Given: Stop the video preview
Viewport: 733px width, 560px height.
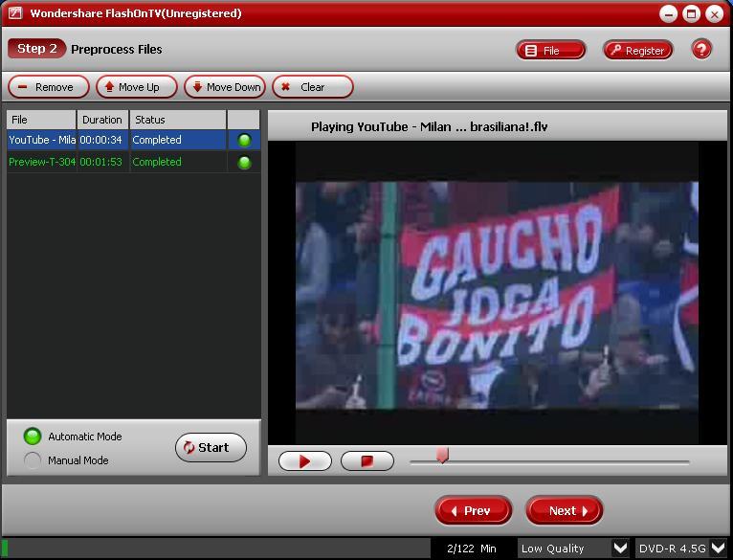Looking at the screenshot, I should click(x=367, y=461).
